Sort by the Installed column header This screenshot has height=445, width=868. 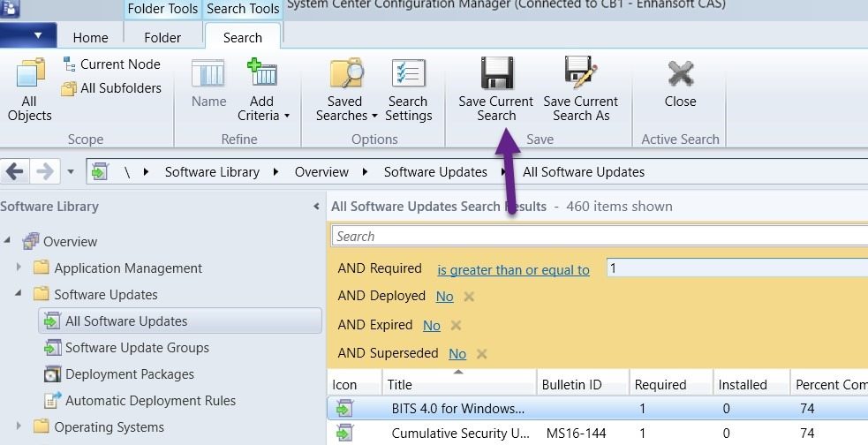coord(751,384)
